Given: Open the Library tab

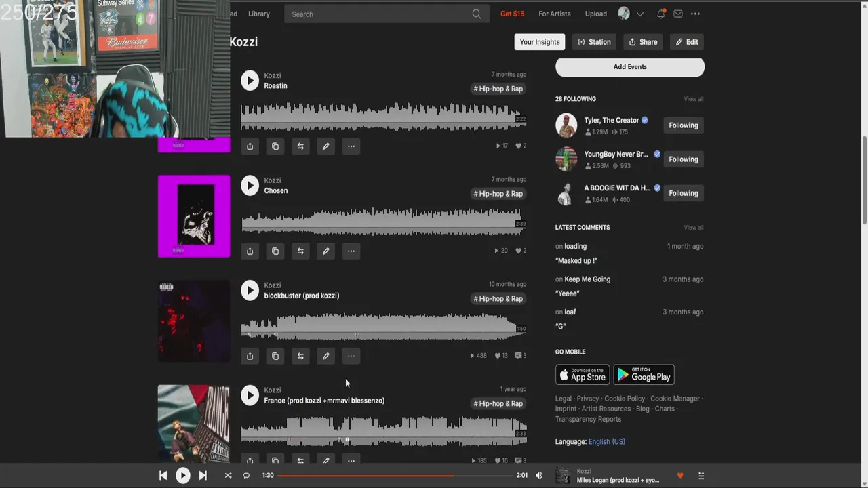Looking at the screenshot, I should [259, 14].
